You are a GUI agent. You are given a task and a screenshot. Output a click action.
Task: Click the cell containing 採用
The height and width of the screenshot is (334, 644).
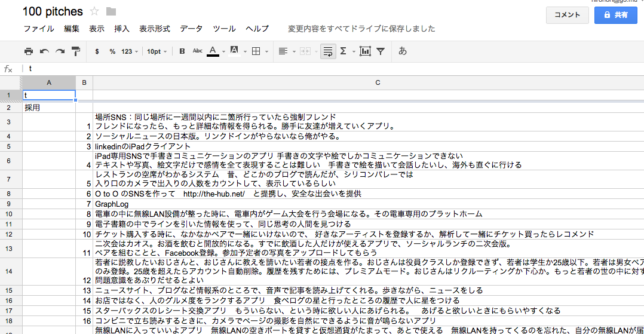point(49,108)
